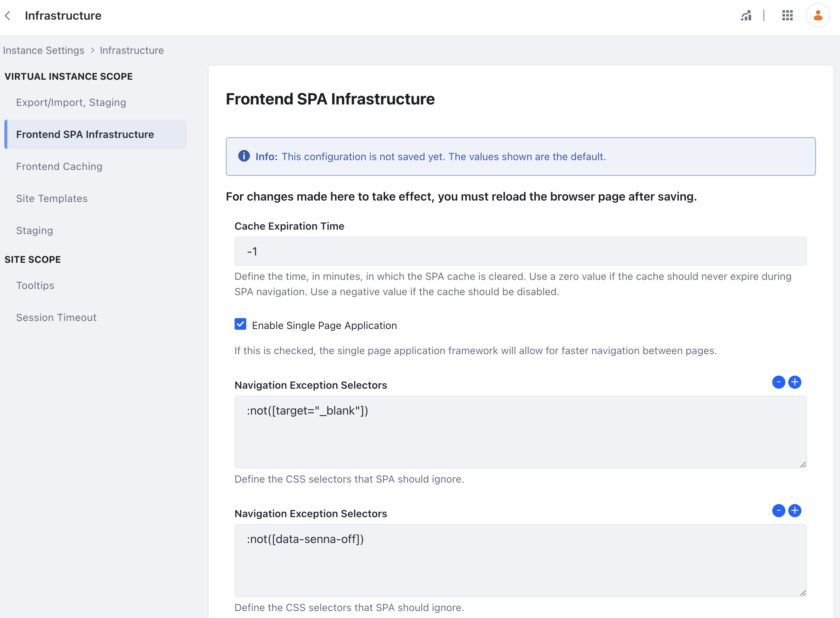840x618 pixels.
Task: Uncheck Enable Single Page Application
Action: (240, 324)
